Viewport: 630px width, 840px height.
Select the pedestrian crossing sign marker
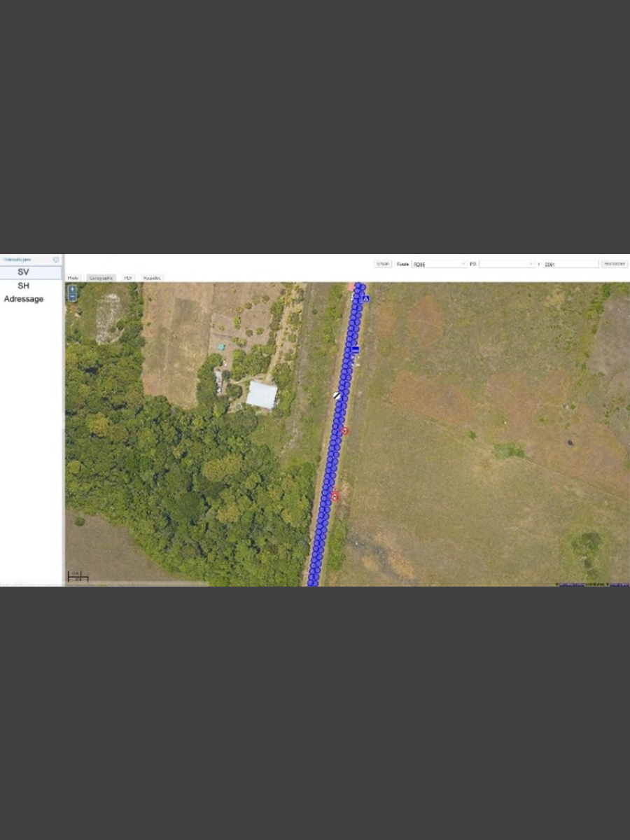coord(365,299)
